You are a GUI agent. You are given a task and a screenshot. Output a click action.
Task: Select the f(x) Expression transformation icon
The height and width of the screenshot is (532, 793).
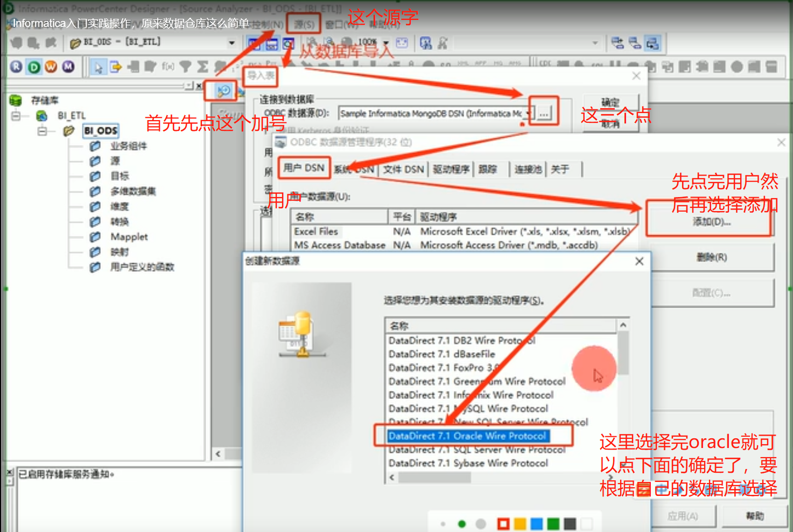click(169, 67)
